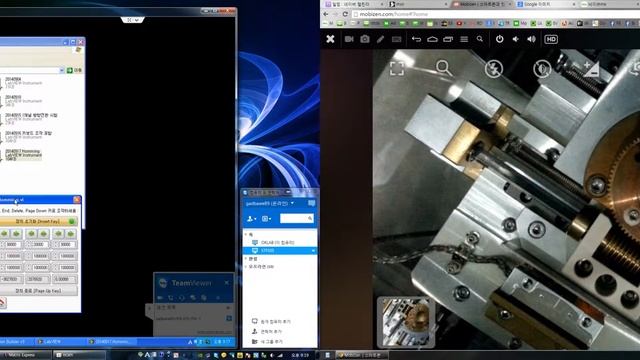Click the add remote computer link

(271, 322)
